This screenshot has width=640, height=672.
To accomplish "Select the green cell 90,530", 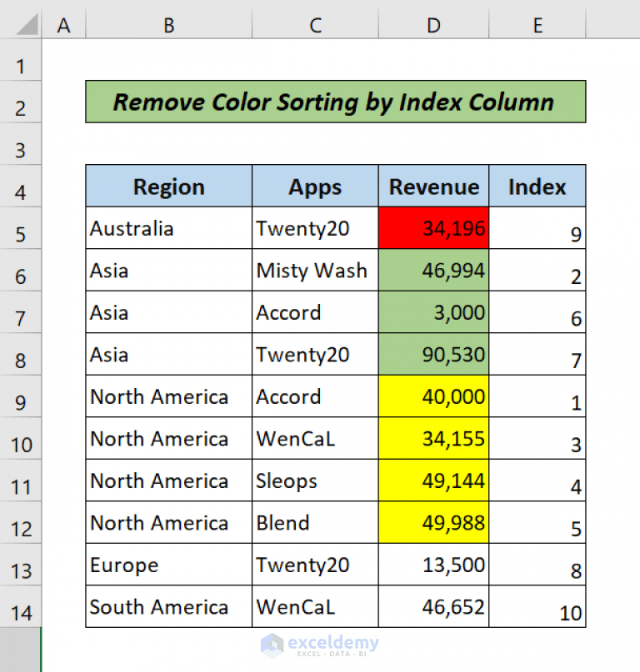I will click(433, 354).
